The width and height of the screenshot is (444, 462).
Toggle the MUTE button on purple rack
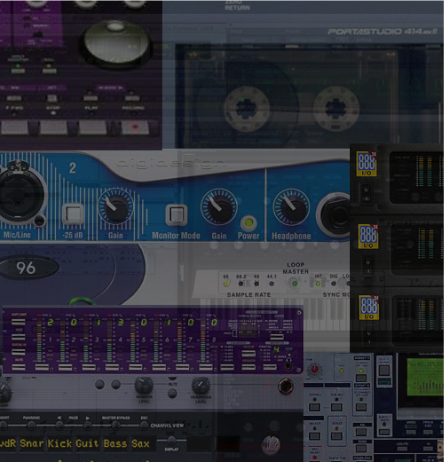tap(18, 367)
